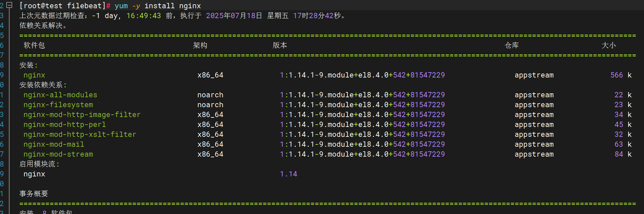Click the 软件包 column header
The image size is (644, 214).
coord(34,46)
